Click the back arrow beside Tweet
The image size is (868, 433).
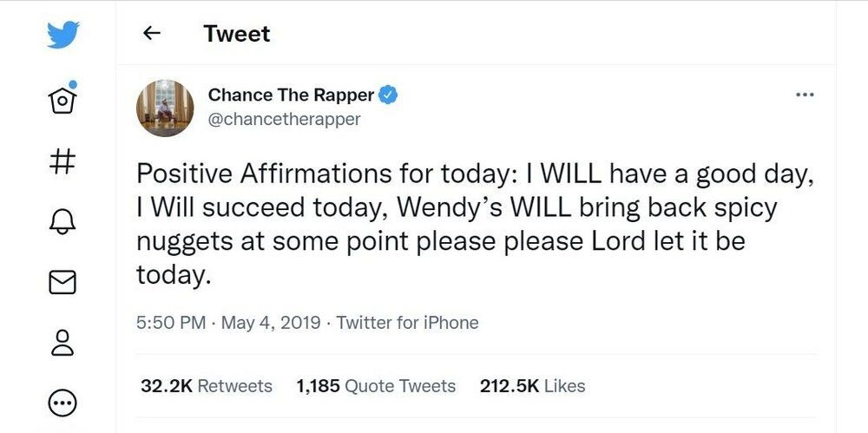[152, 34]
